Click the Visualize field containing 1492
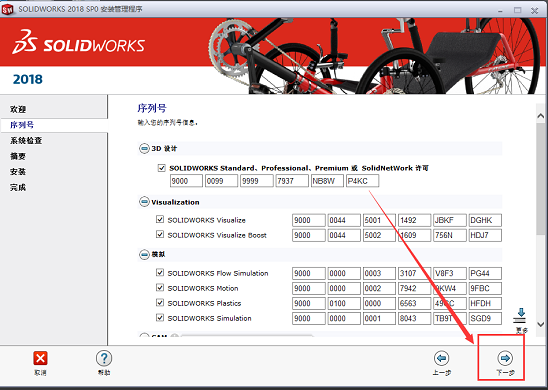The height and width of the screenshot is (390, 548). (414, 220)
